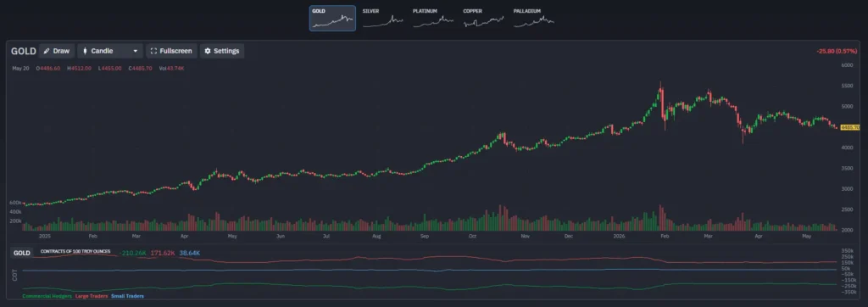Image resolution: width=868 pixels, height=307 pixels.
Task: Click the 3500 price axis label
Action: tap(847, 169)
